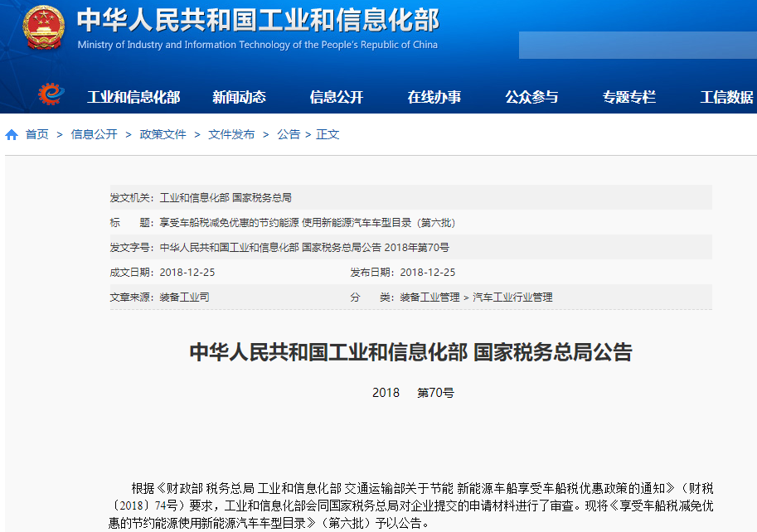Click the home icon in the breadcrumb trail
The image size is (757, 532).
10,133
